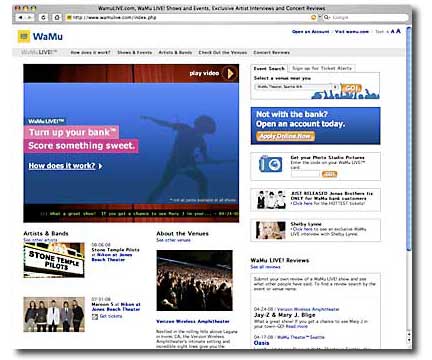Click the ticket icon beside 'Get tickets'

(x=95, y=317)
